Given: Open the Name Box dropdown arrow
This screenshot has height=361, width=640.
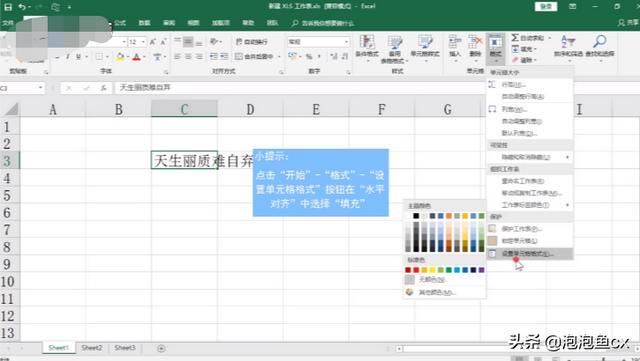Looking at the screenshot, I should 40,88.
